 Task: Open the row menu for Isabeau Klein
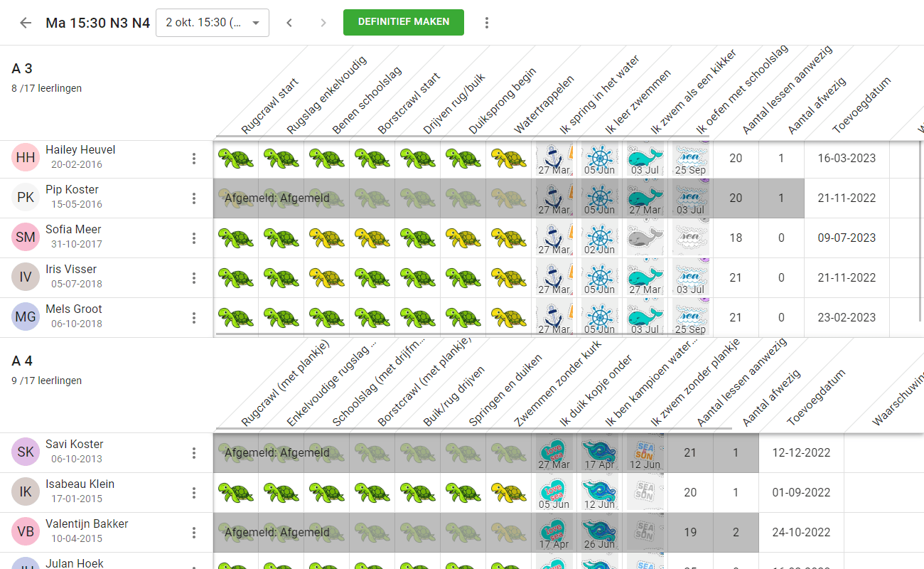coord(194,493)
